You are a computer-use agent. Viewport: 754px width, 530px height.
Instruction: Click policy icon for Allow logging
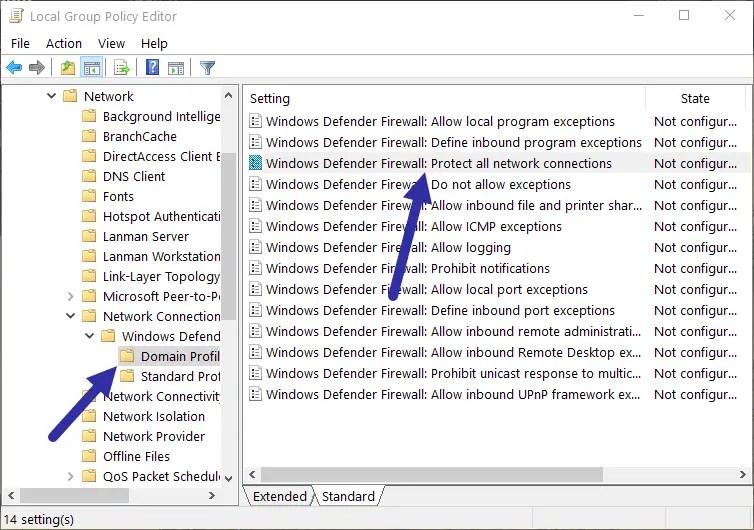tap(255, 247)
